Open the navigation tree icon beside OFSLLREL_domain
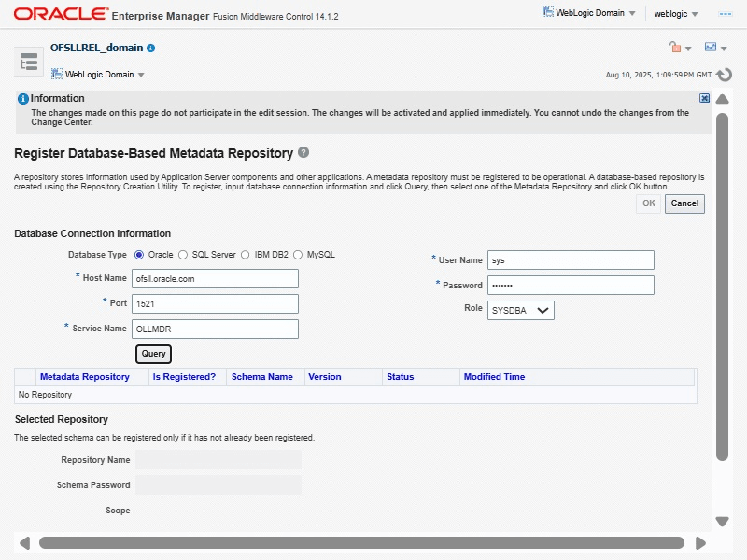 tap(29, 62)
